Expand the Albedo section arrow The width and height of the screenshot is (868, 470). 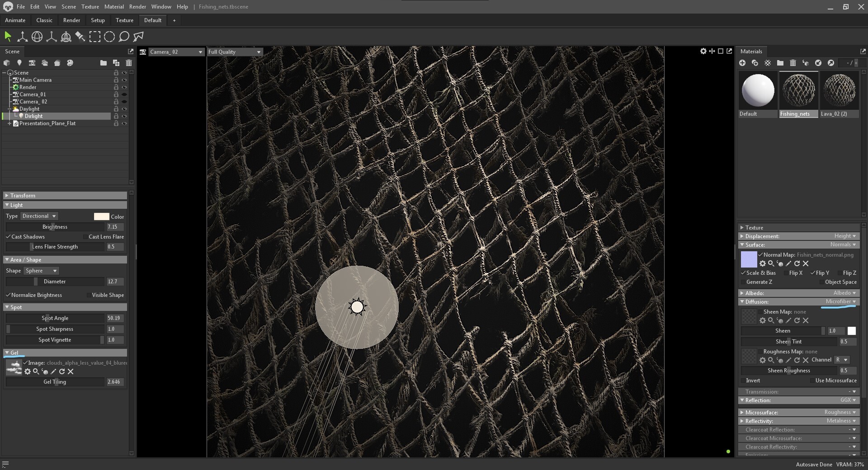coord(742,293)
